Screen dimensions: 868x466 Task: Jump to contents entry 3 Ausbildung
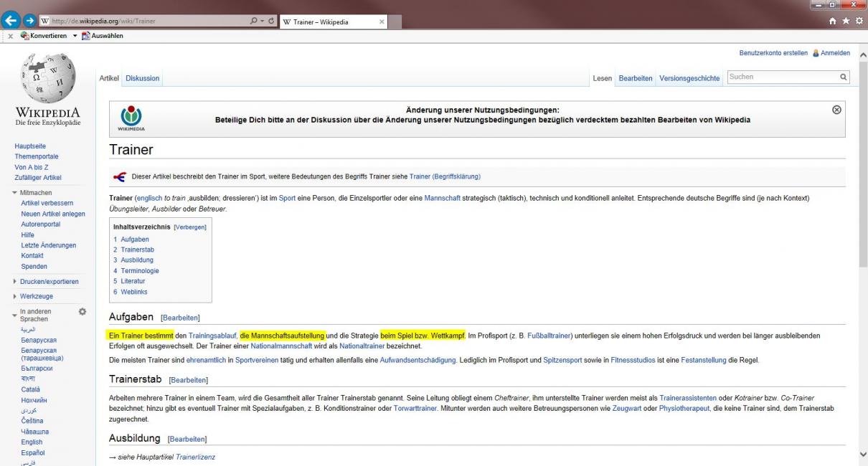click(133, 260)
